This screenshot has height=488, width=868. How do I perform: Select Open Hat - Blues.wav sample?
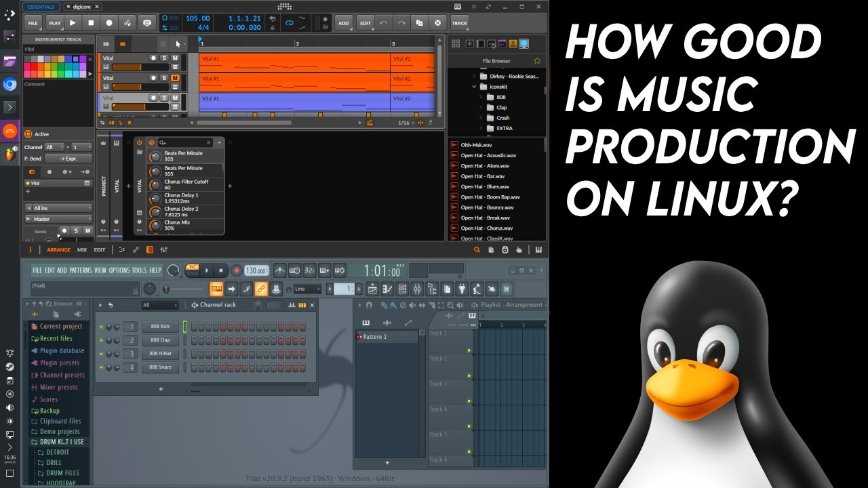click(x=485, y=186)
